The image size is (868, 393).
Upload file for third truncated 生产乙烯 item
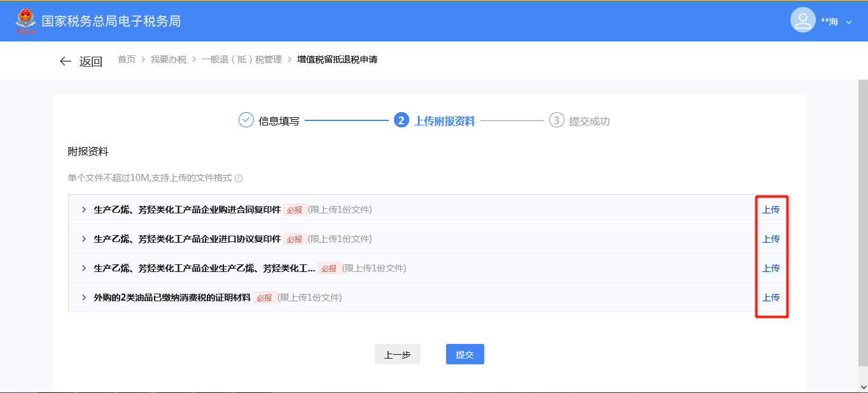(771, 268)
